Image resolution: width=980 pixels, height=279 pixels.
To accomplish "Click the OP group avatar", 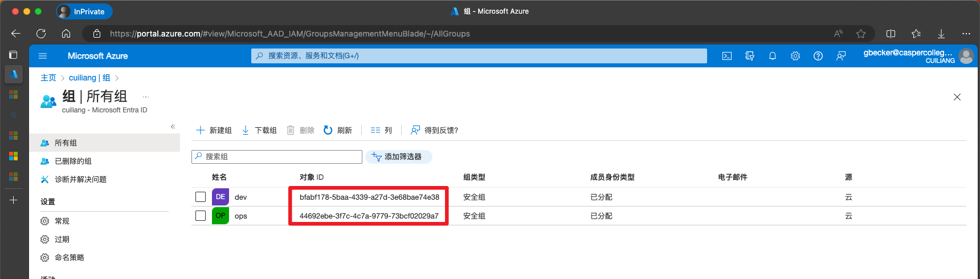I will pyautogui.click(x=220, y=216).
